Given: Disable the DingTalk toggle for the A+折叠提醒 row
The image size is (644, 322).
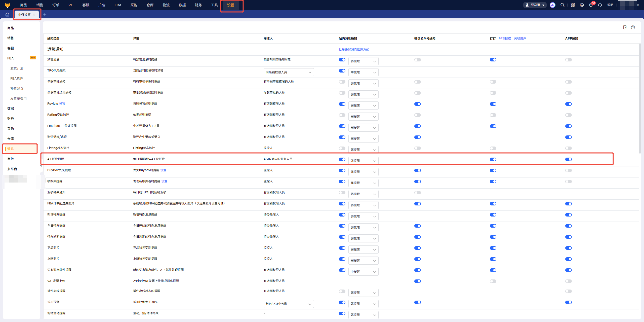Looking at the screenshot, I should (493, 159).
